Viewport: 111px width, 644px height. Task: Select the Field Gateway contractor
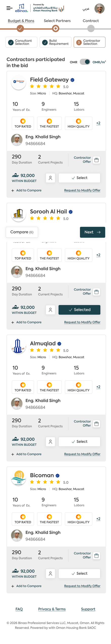coord(79,178)
